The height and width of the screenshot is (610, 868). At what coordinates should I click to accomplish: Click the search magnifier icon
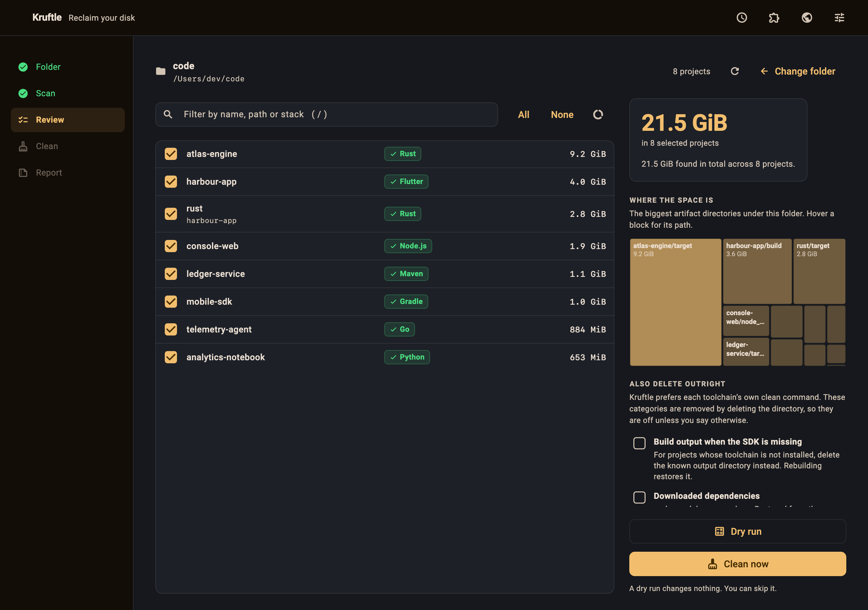pos(168,115)
